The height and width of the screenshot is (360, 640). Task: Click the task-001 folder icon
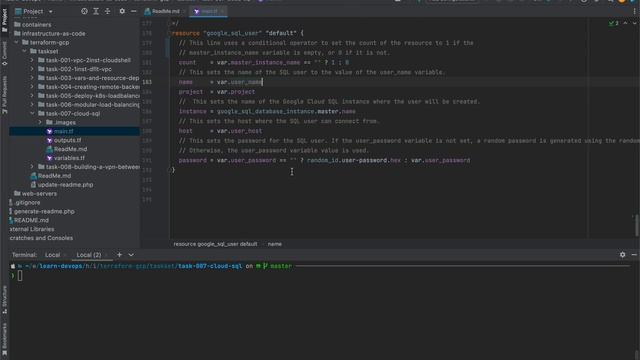point(41,60)
